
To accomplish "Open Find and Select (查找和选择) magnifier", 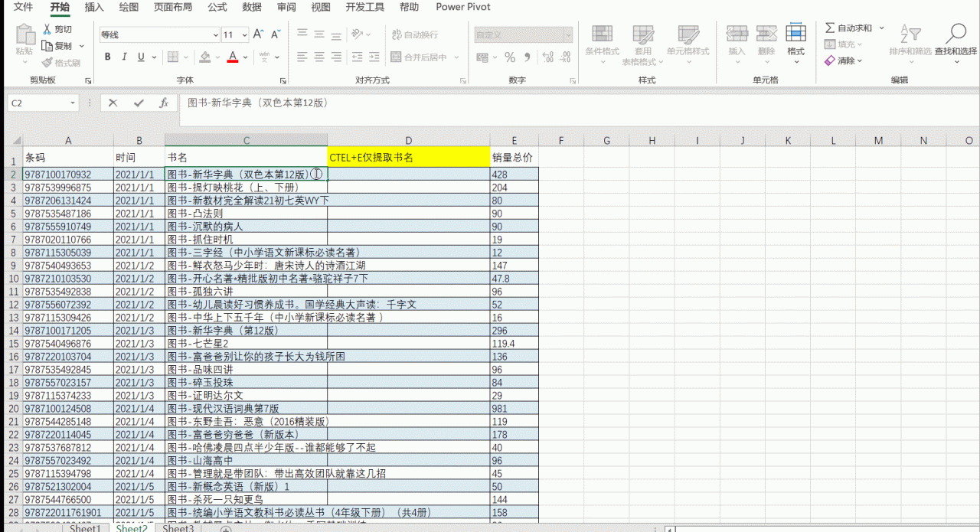I will 955,34.
